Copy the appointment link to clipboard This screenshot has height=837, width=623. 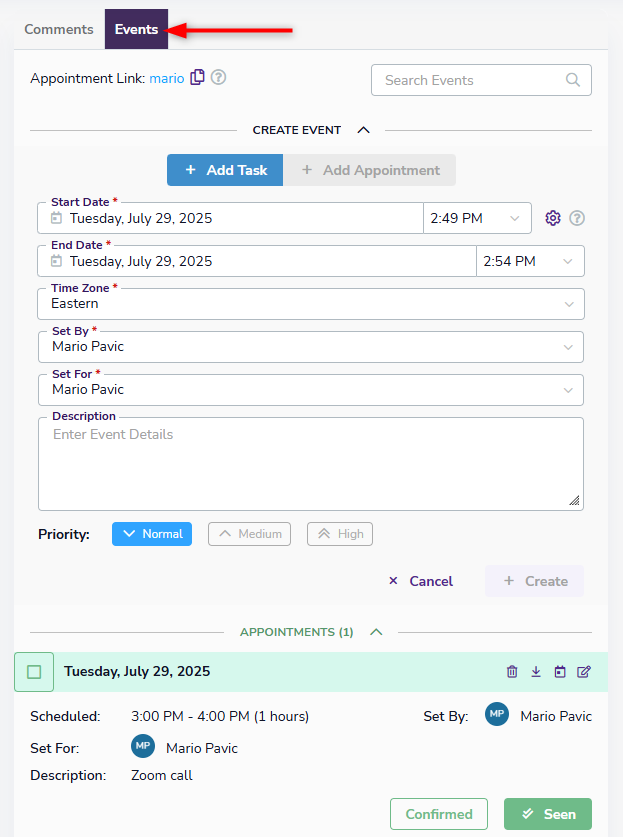[x=197, y=77]
